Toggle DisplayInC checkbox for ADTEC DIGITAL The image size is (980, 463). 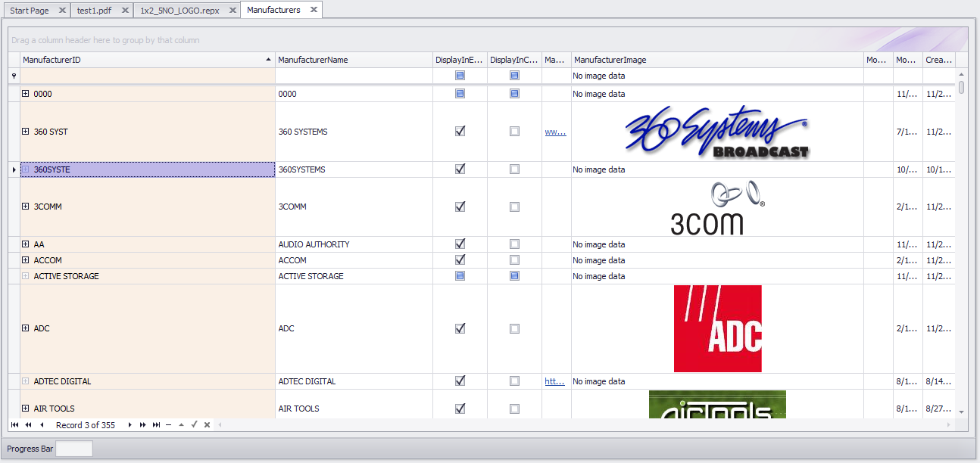(x=514, y=381)
